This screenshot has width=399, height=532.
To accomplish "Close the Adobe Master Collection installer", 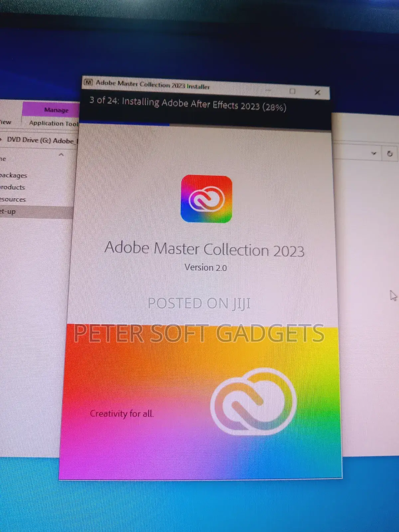I will pos(317,92).
